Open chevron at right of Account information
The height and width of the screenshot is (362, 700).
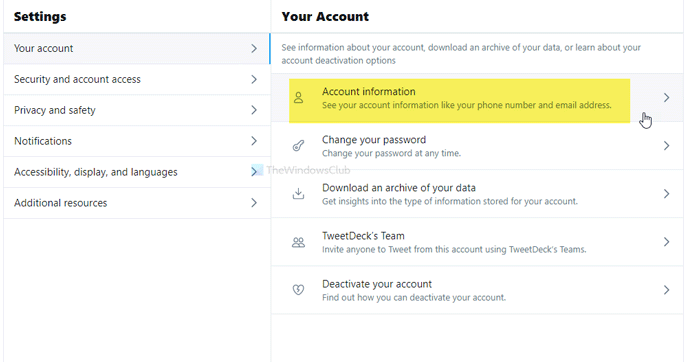(667, 97)
